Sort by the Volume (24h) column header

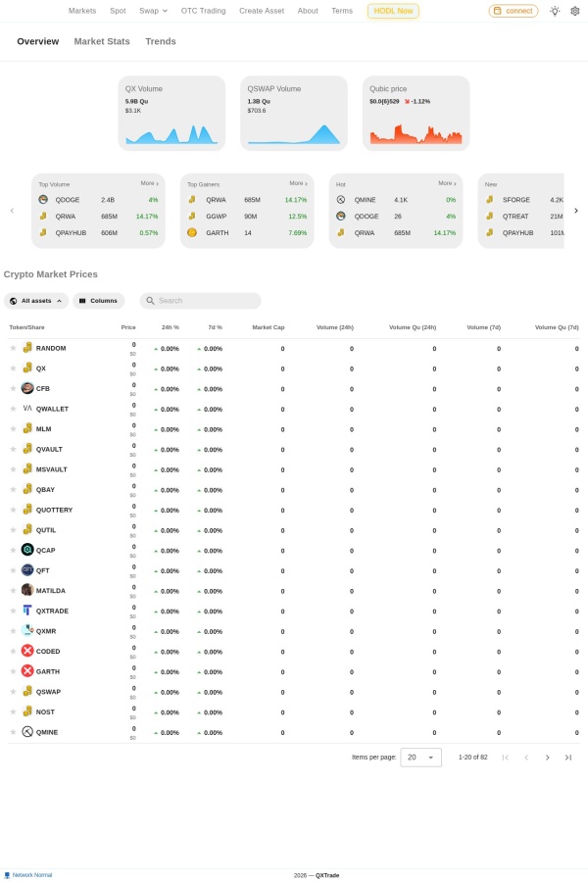(335, 327)
